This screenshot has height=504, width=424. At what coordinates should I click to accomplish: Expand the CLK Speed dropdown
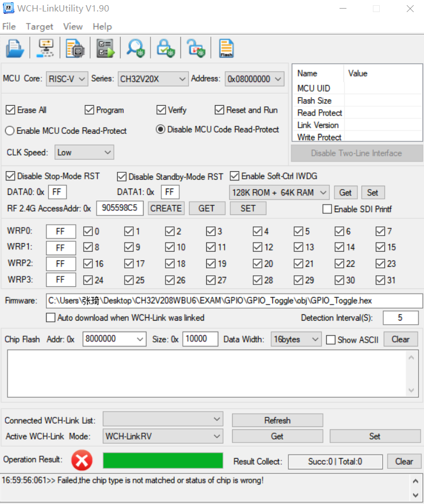click(x=84, y=152)
